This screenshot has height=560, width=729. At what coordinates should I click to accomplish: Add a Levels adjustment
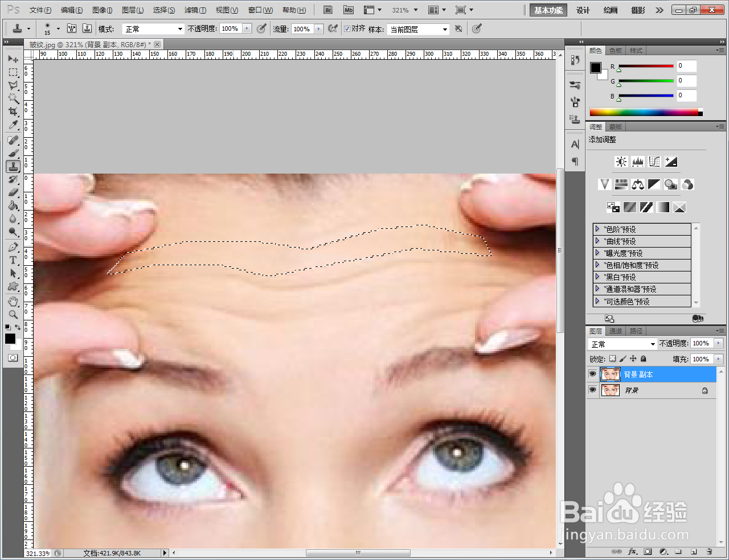coord(638,162)
